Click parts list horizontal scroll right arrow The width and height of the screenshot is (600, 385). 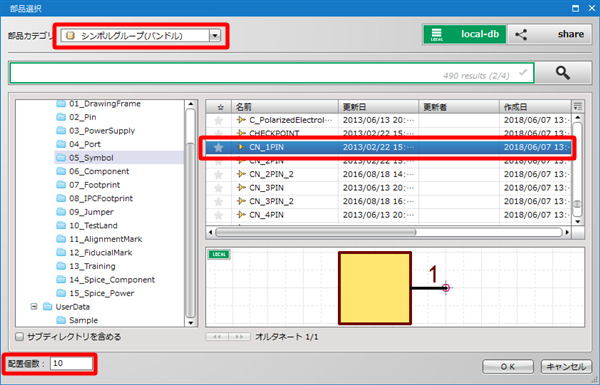(x=567, y=232)
